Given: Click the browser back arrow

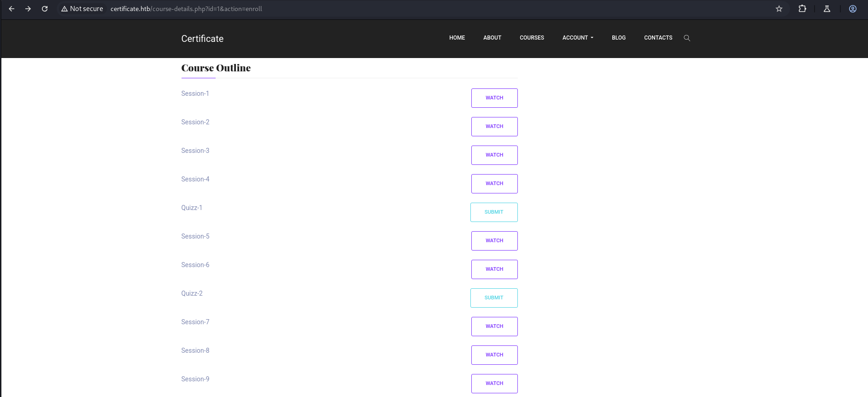Looking at the screenshot, I should tap(12, 9).
